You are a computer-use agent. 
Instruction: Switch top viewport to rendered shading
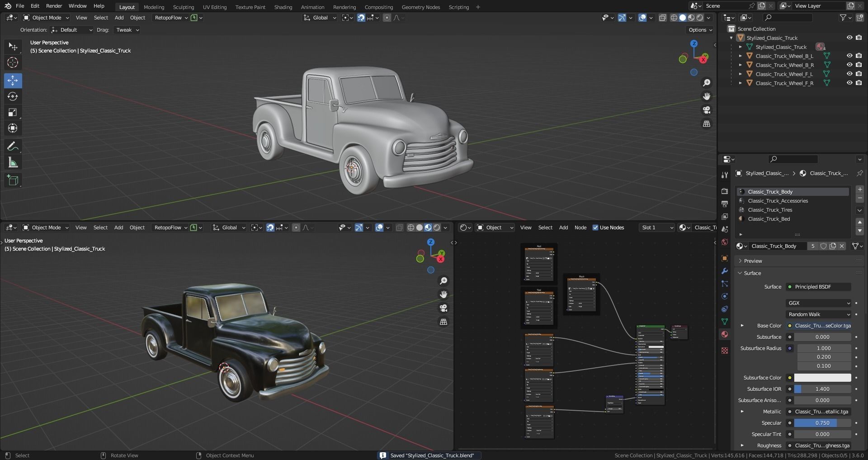[x=700, y=18]
